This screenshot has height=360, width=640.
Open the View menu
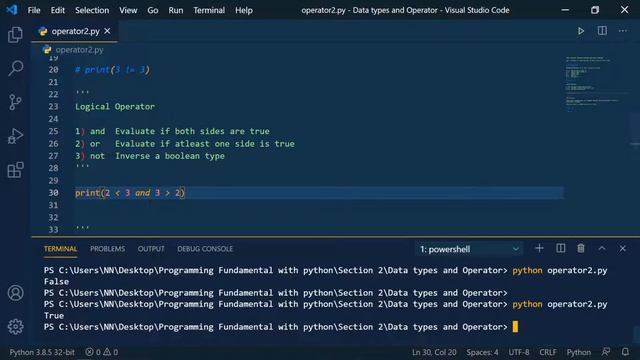coord(128,10)
